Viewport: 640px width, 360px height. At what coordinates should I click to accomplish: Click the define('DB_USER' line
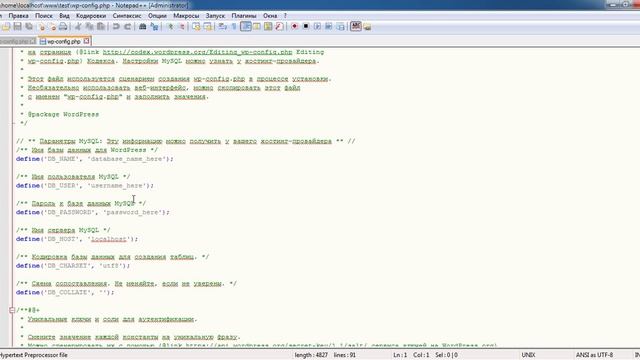coord(85,186)
